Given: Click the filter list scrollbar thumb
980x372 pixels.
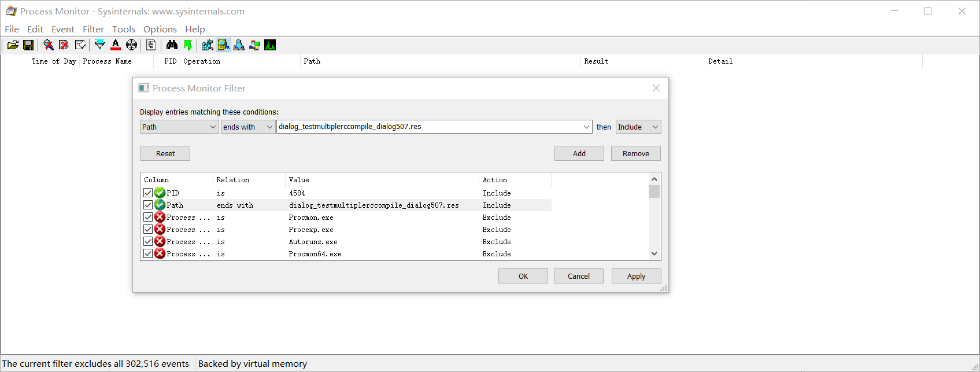Looking at the screenshot, I should pyautogui.click(x=654, y=191).
